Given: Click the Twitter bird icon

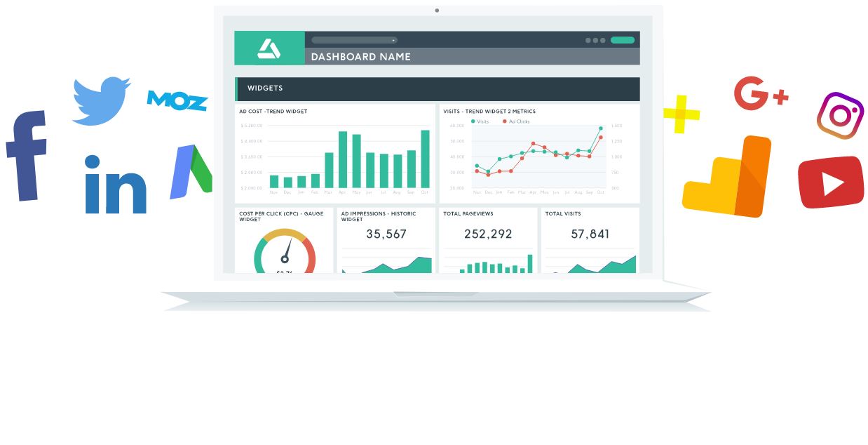Looking at the screenshot, I should [x=101, y=101].
